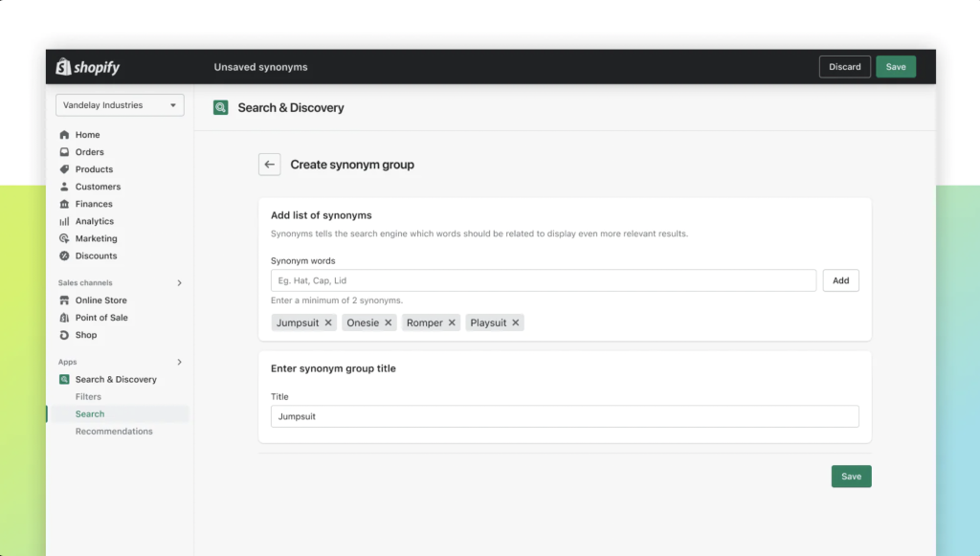Remove the Romper synonym tag
980x556 pixels.
coord(452,322)
